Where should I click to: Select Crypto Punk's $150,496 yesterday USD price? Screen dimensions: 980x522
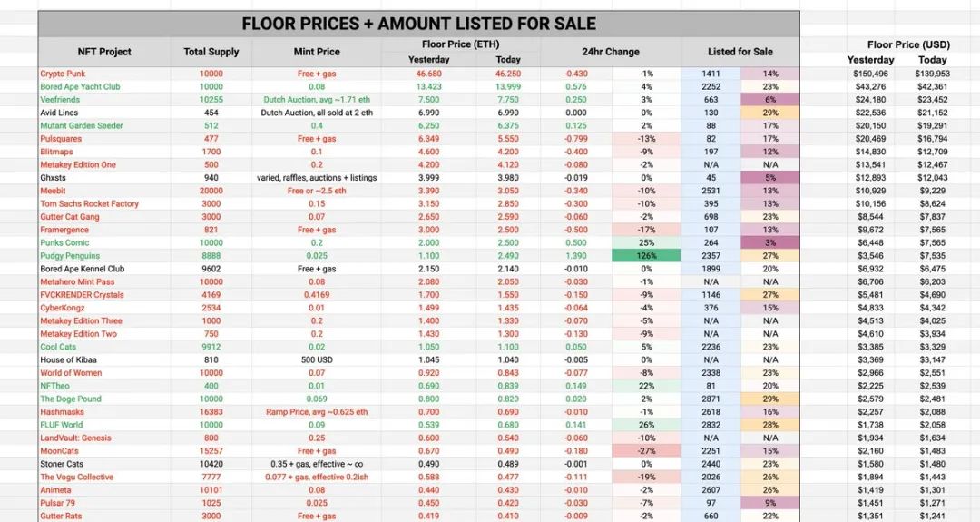[871, 74]
